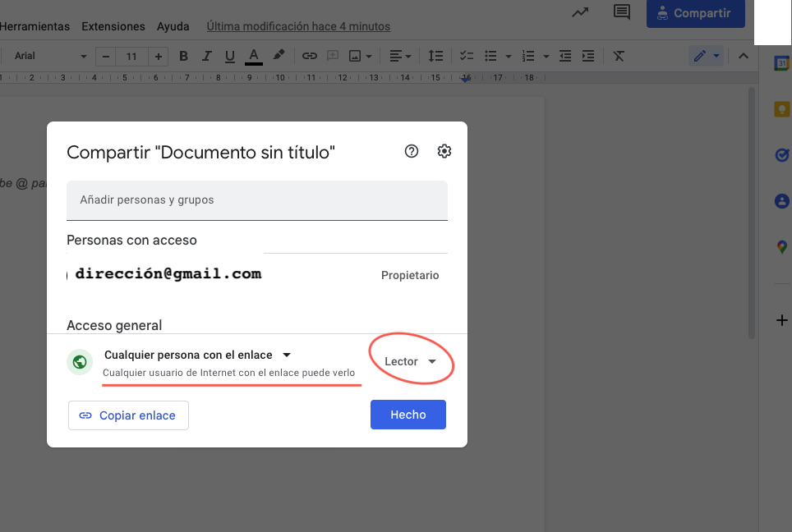Open Google Tasks in the side panel
Image resolution: width=792 pixels, height=532 pixels.
tap(782, 155)
